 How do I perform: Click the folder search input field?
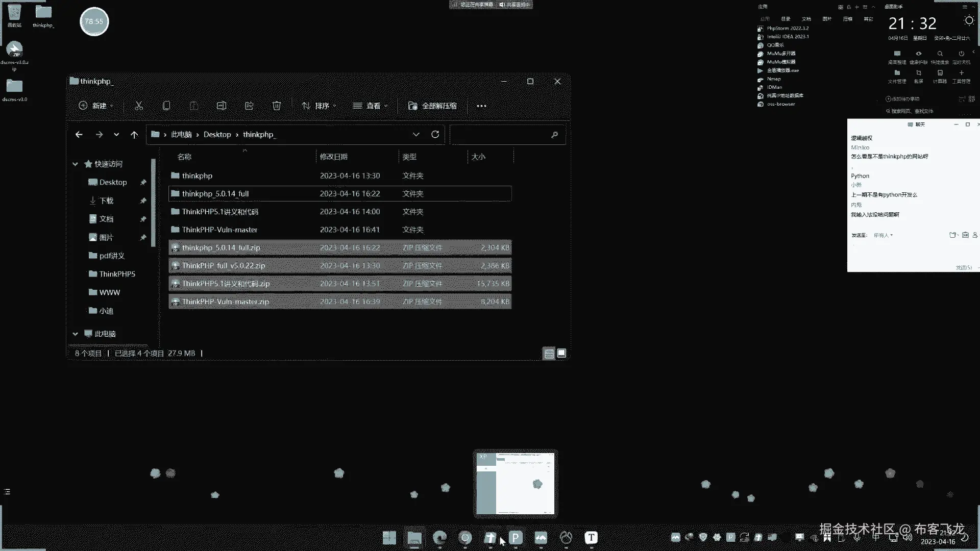pos(500,135)
